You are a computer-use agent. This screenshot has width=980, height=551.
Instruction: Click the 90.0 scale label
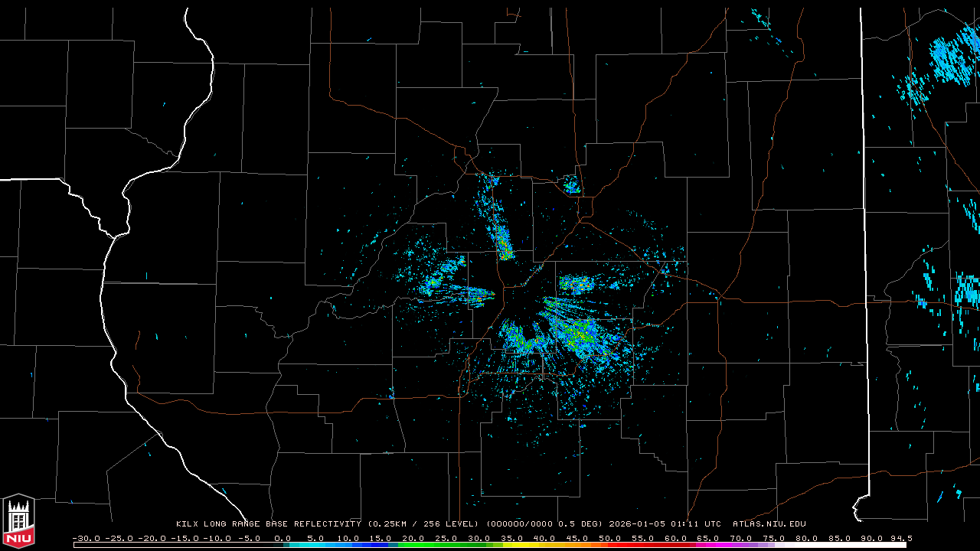[x=873, y=538]
